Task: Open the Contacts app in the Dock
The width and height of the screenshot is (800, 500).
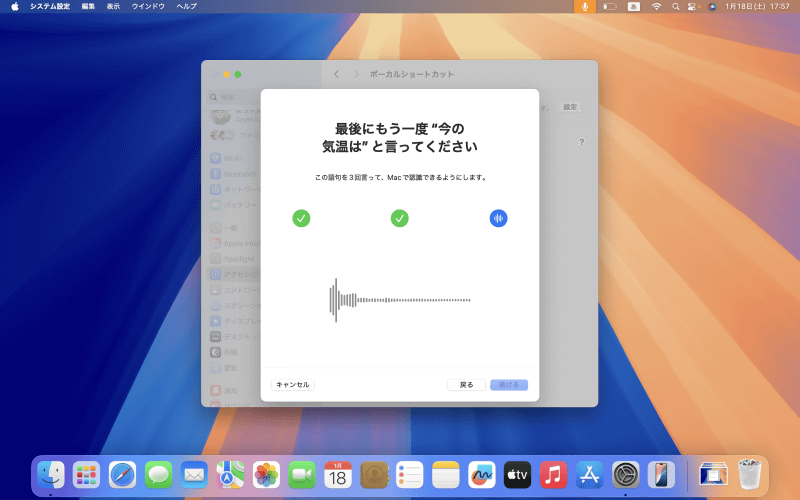Action: click(374, 474)
